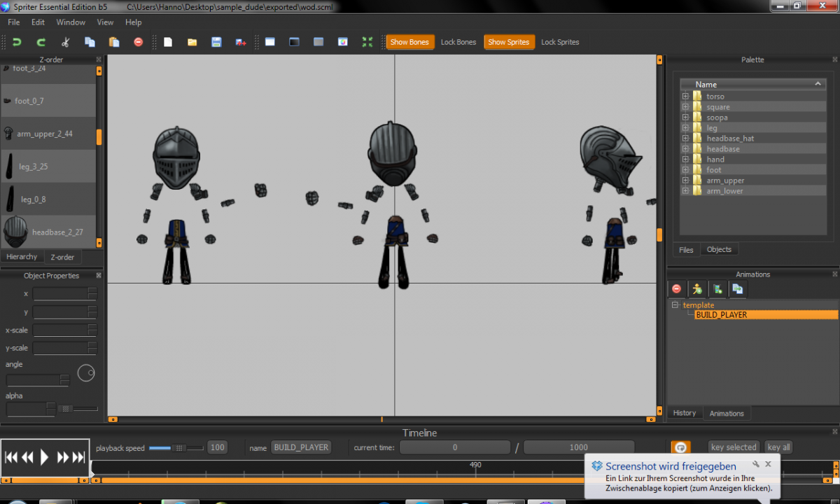The height and width of the screenshot is (504, 840).
Task: Click the duplicate animation icon
Action: click(737, 288)
